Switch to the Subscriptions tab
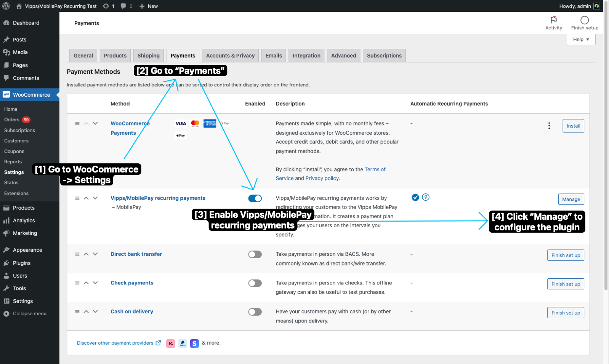The image size is (609, 364). click(x=384, y=56)
